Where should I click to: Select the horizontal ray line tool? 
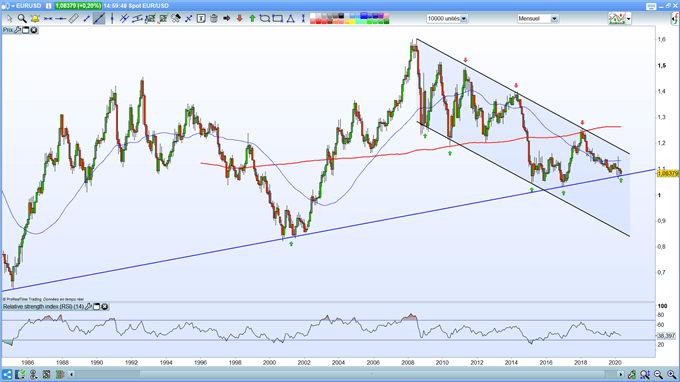[61, 19]
